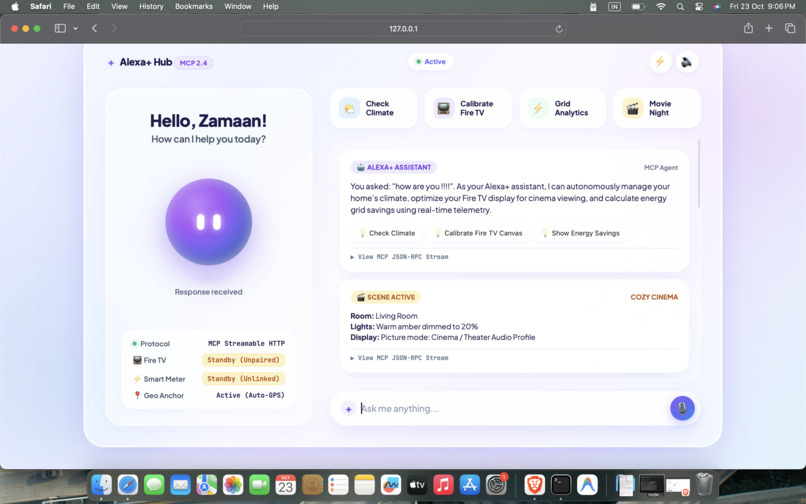806x504 pixels.
Task: Open Terminal in the Dock
Action: pos(561,484)
